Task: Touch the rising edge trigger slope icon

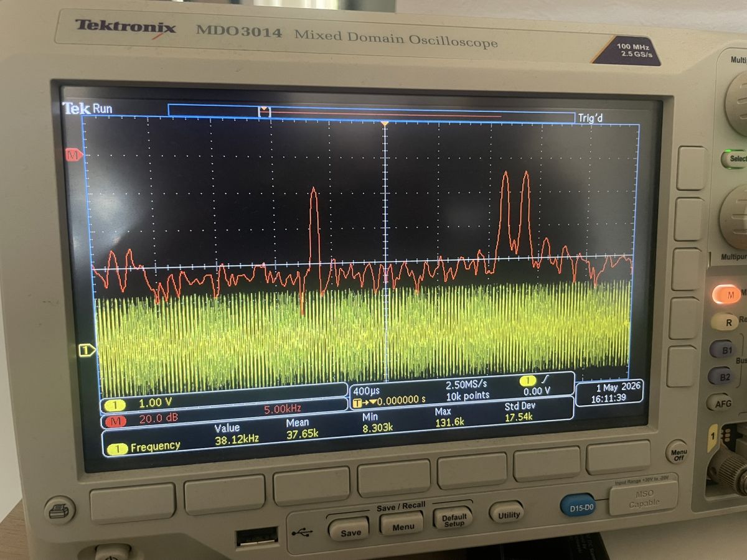Action: coord(547,379)
